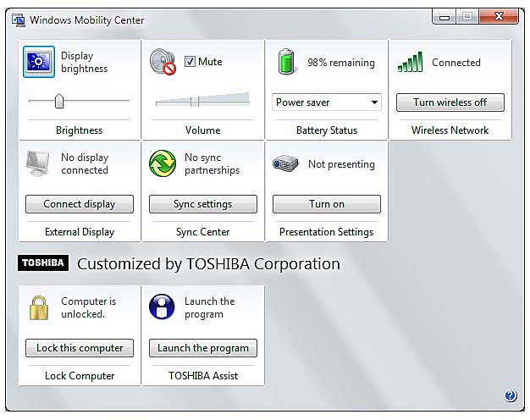Click the 'Sync Center' label

[x=203, y=232]
